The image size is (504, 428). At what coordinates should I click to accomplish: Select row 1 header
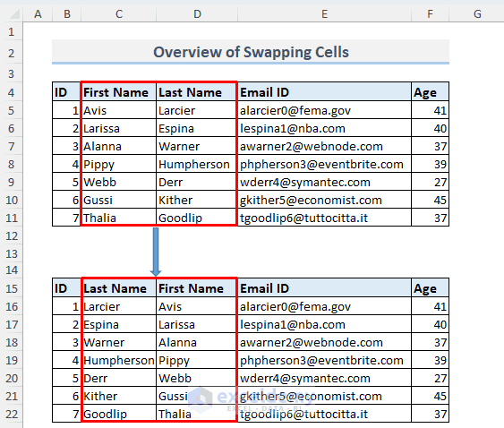(x=12, y=31)
